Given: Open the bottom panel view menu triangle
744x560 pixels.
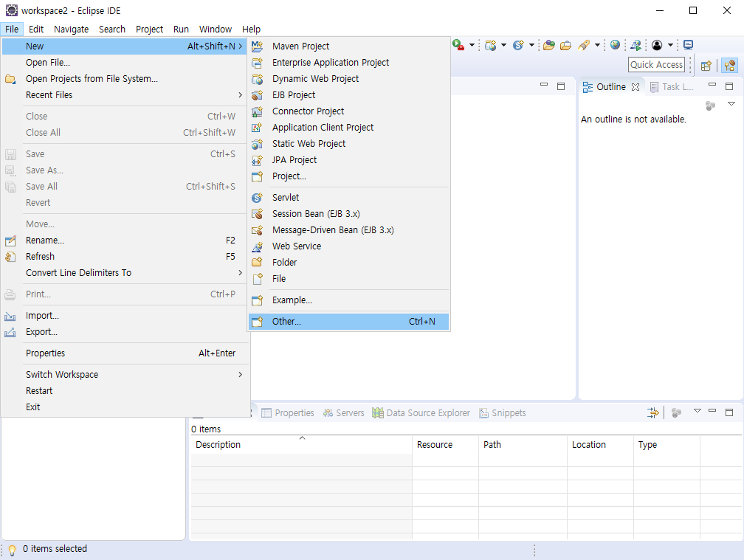Looking at the screenshot, I should pos(697,411).
